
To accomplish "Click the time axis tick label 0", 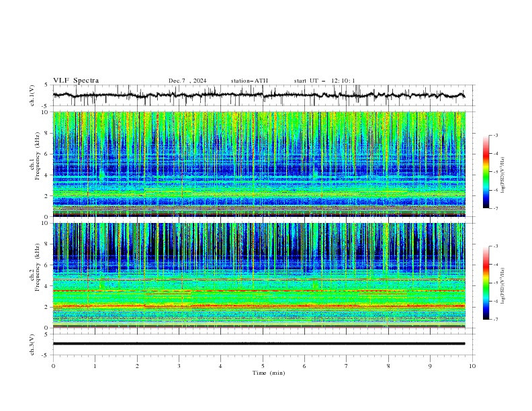I will [x=53, y=366].
